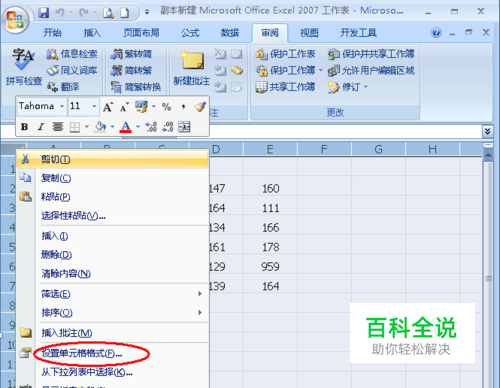The width and height of the screenshot is (500, 388).
Task: Save the workbook from quick access toolbar
Action: [x=43, y=13]
